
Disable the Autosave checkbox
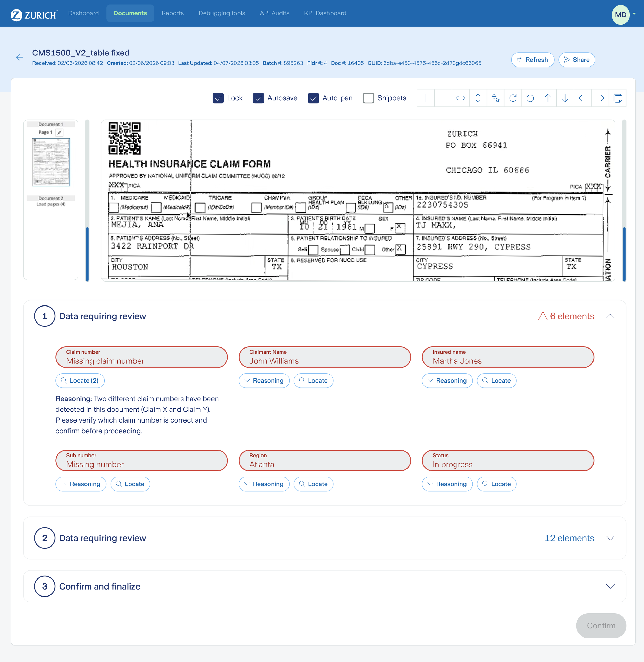[258, 98]
